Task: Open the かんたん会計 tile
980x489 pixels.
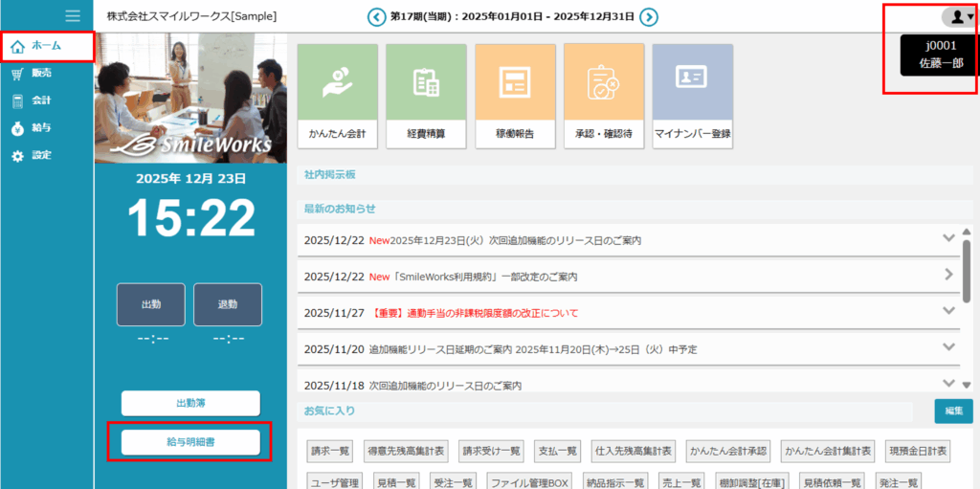Action: pos(337,97)
